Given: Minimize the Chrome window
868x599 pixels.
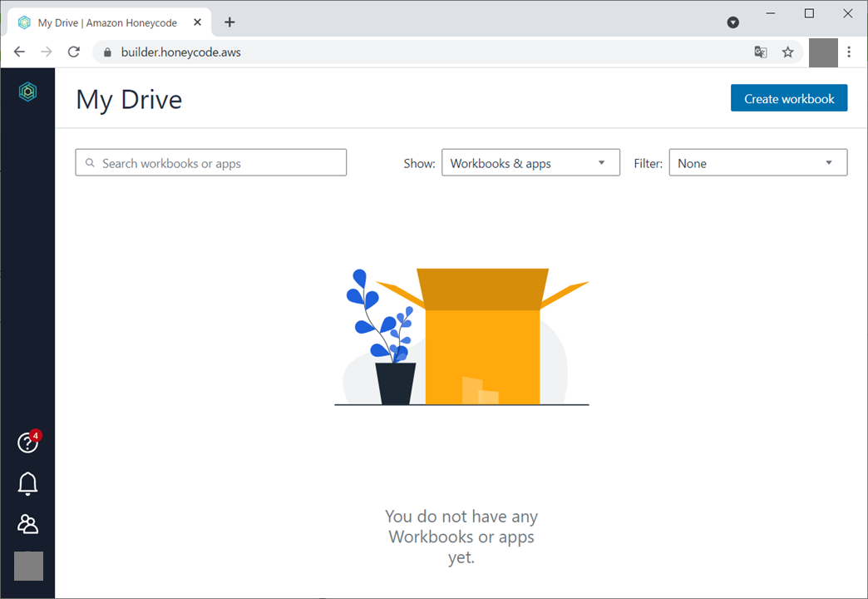Looking at the screenshot, I should pos(771,13).
